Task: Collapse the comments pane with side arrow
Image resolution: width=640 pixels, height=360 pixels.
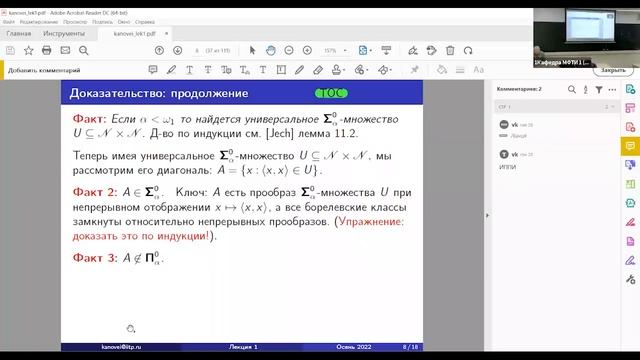Action: click(487, 215)
